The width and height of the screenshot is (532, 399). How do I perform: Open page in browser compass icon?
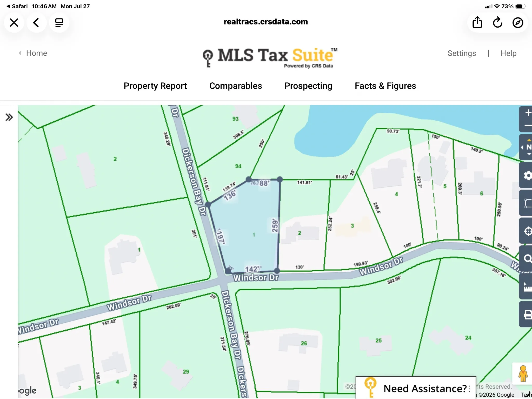[518, 23]
